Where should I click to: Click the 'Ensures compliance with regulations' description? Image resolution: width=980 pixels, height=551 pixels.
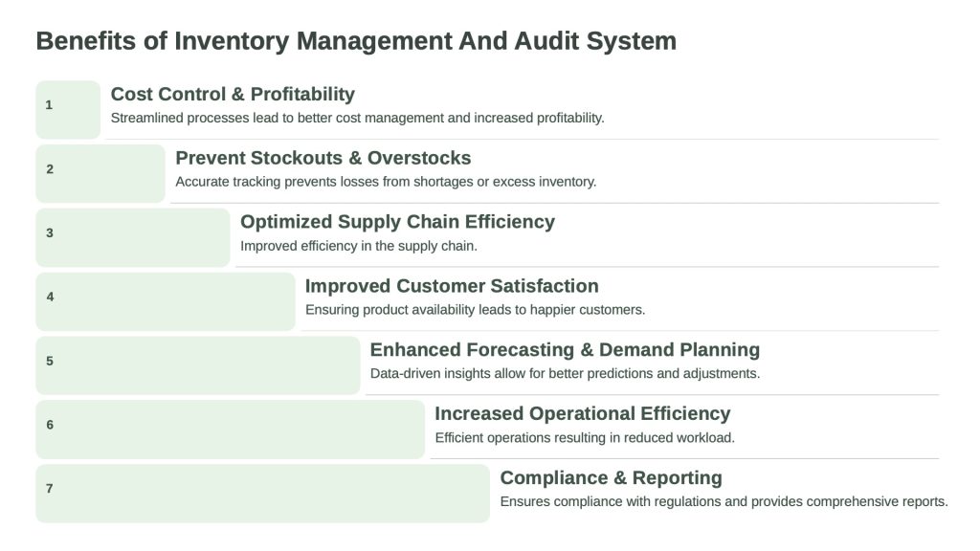click(724, 502)
